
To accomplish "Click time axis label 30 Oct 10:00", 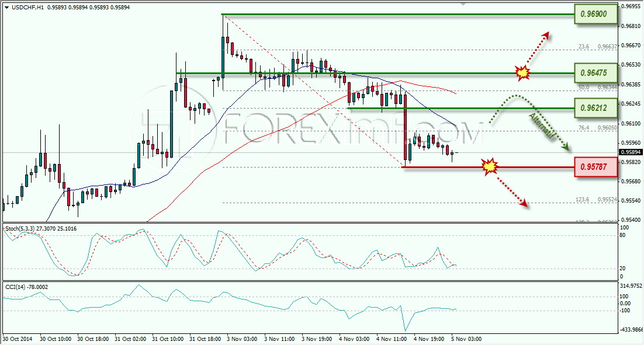I will (56, 339).
